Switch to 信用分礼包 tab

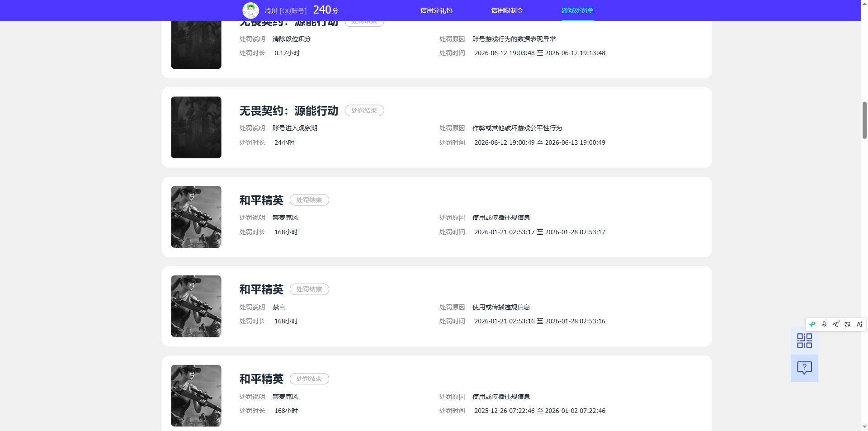[436, 10]
